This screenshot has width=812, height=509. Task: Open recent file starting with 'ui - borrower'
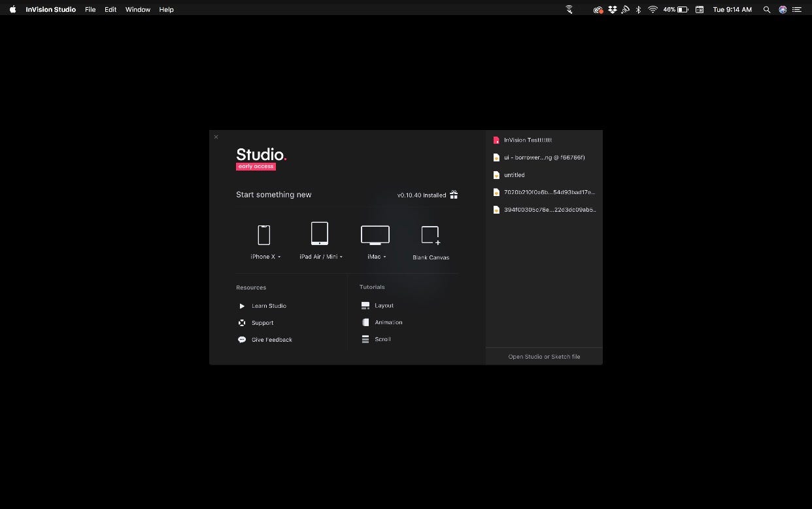pyautogui.click(x=544, y=157)
